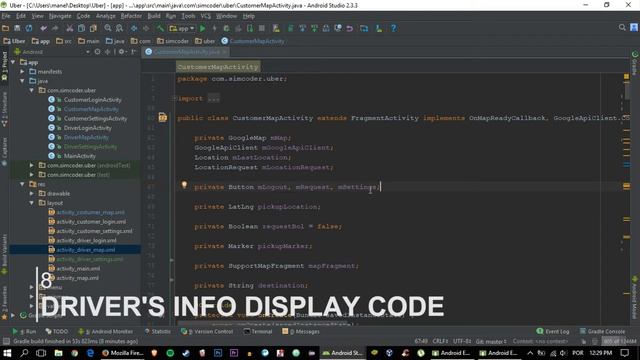This screenshot has height=360, width=640.
Task: Open the VCS menu
Action: [x=205, y=16]
